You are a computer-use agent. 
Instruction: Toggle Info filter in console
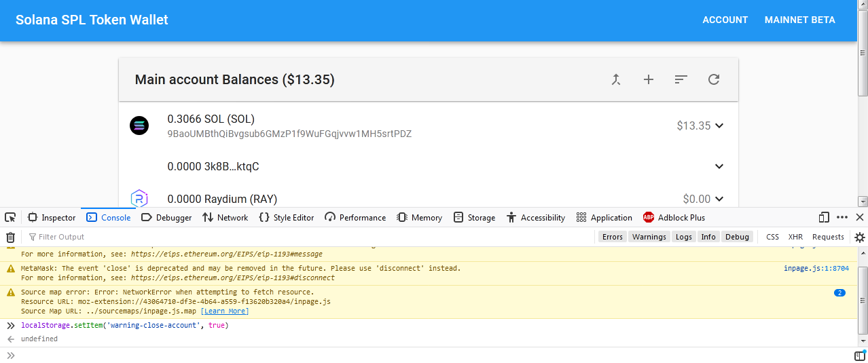pyautogui.click(x=708, y=237)
